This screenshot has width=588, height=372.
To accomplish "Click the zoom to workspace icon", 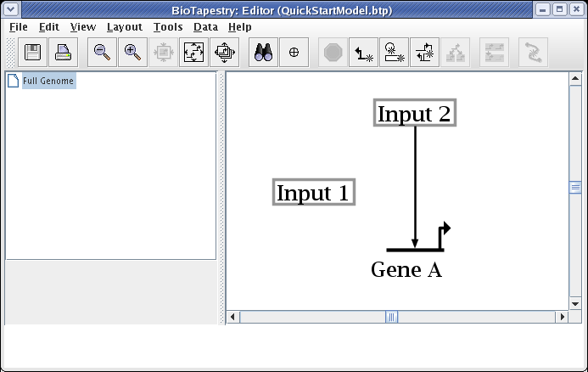I will [225, 53].
